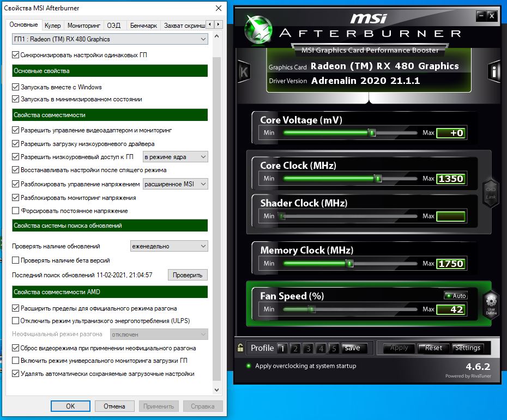Viewport: 507px width, 420px height.
Task: Toggle Сброс видеорежима при неофициальном разгоне
Action: click(15, 348)
